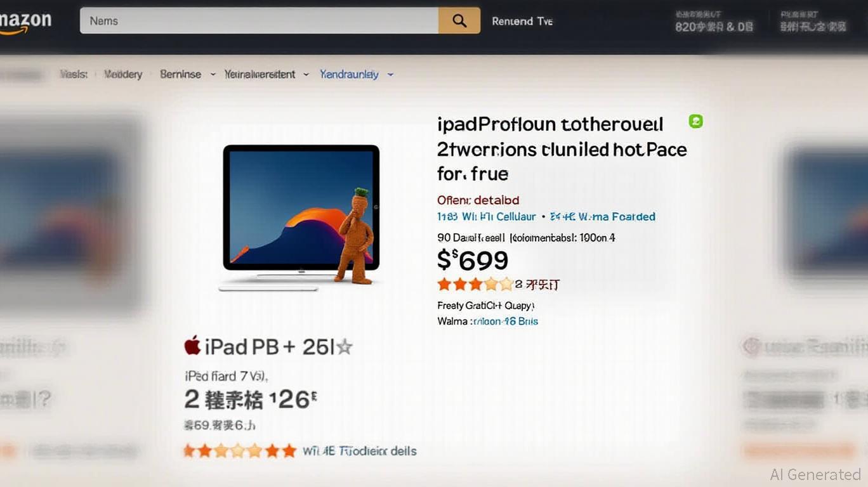Select the Meiddery nav item
868x487 pixels.
point(122,74)
